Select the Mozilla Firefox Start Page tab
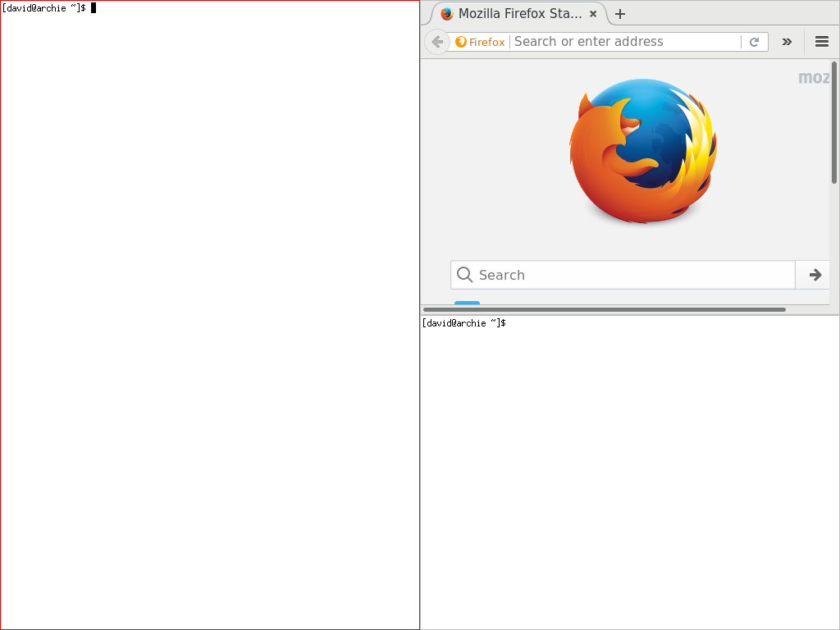The width and height of the screenshot is (840, 630). point(519,14)
